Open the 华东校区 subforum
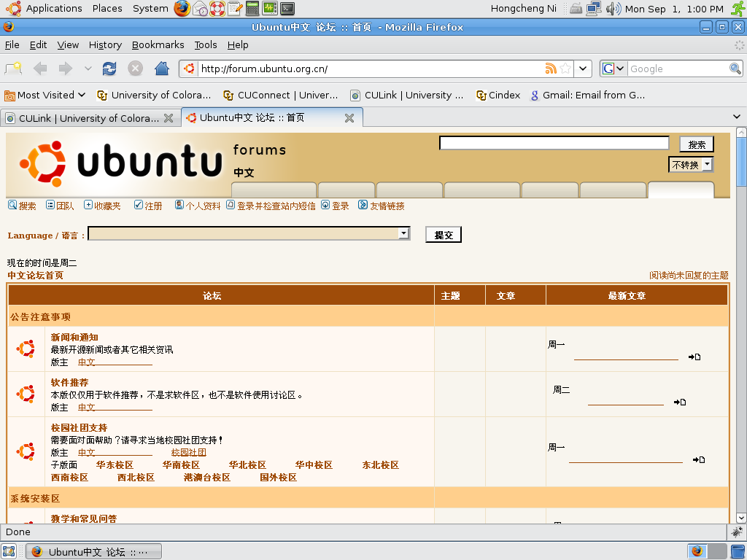The height and width of the screenshot is (560, 747). tap(115, 464)
